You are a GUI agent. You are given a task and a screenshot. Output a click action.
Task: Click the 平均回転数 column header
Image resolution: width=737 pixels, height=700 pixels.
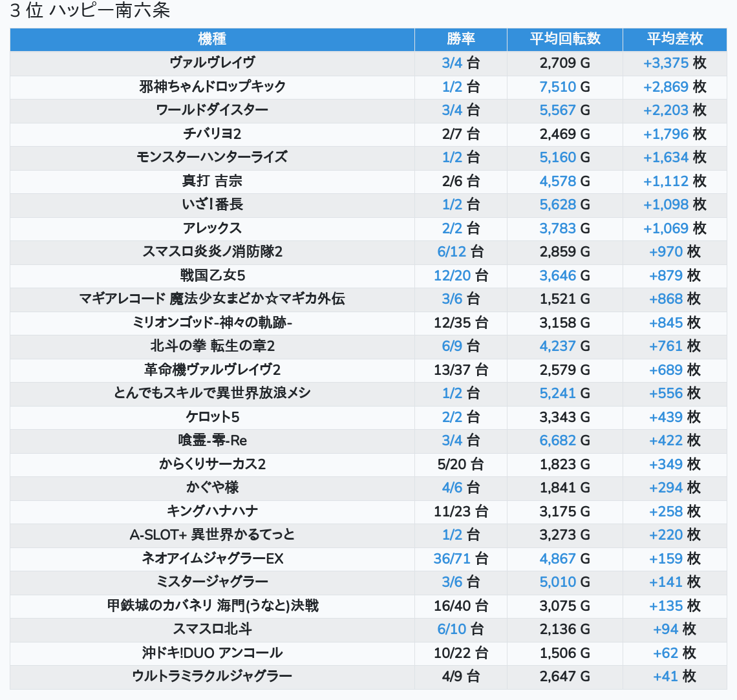565,39
